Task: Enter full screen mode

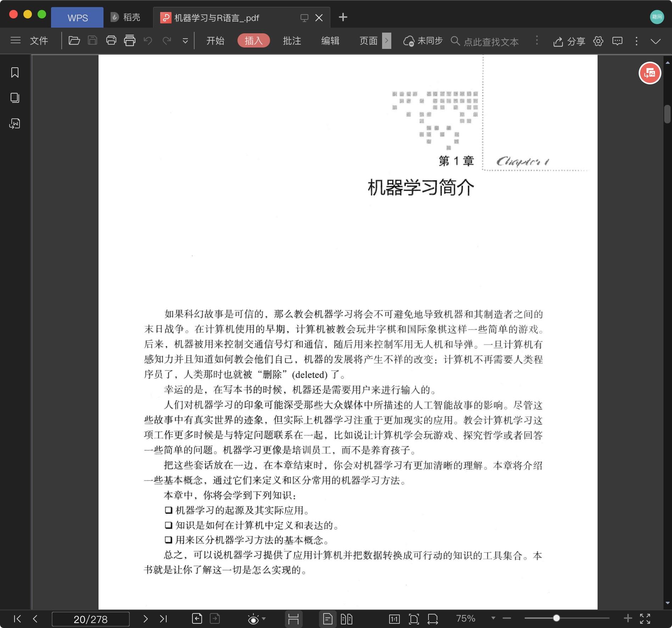Action: click(645, 618)
